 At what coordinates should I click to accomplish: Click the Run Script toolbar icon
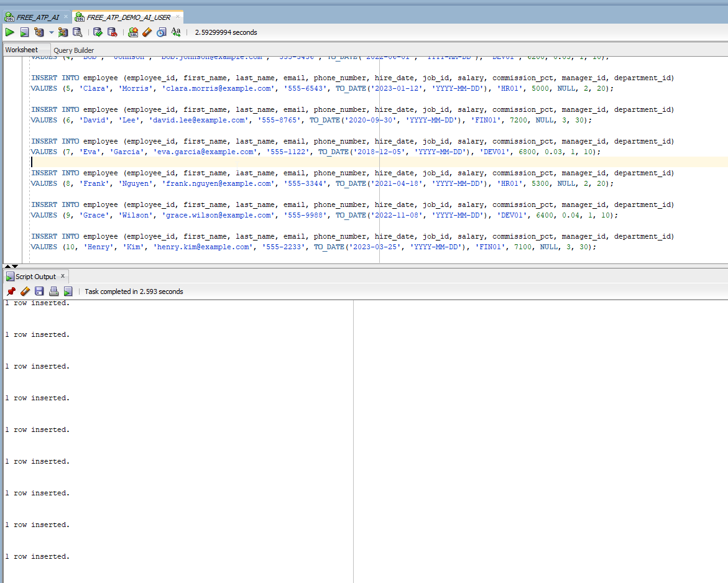click(x=25, y=32)
